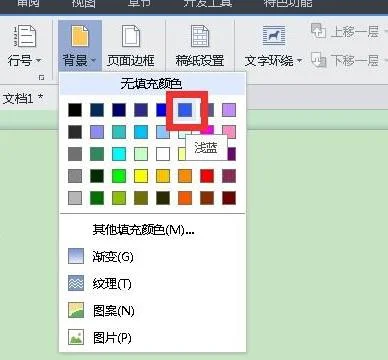Pick the black color swatch
The image size is (388, 360).
[x=75, y=110]
